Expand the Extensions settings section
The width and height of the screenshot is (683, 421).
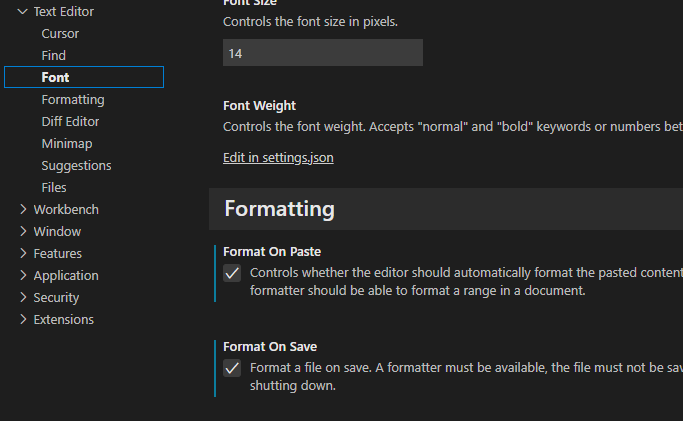23,319
